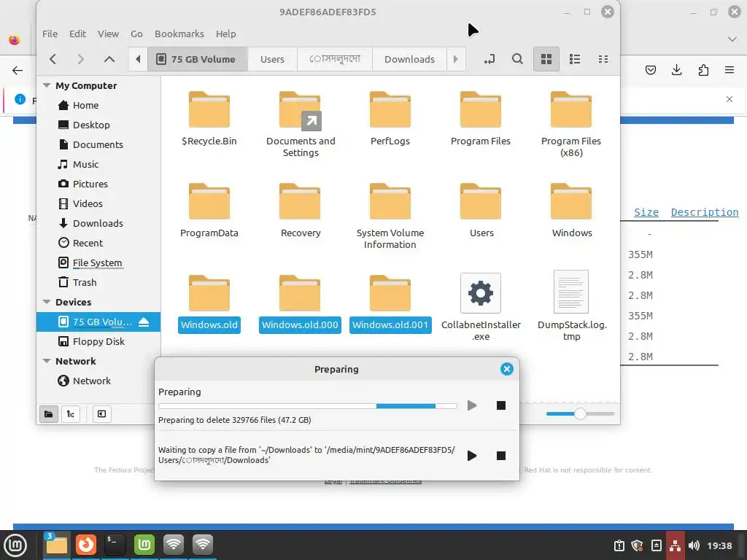Open Pictures in sidebar
747x560 pixels.
tap(98, 184)
